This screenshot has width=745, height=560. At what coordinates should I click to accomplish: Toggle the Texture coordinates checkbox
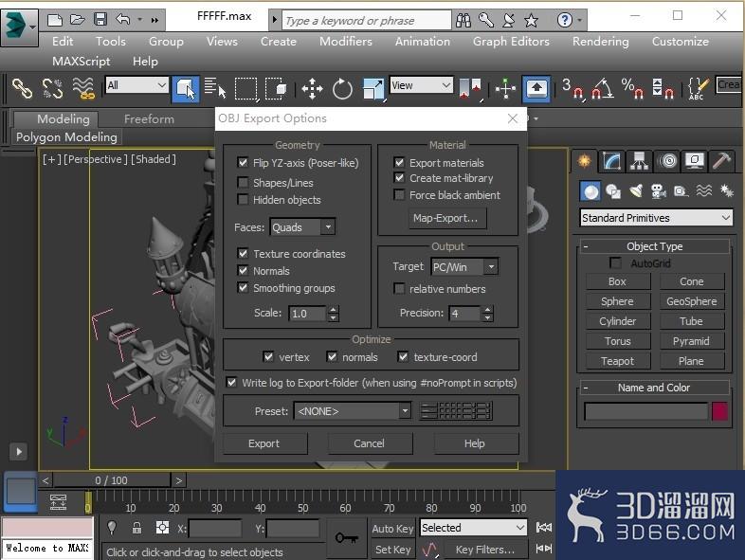pos(243,253)
